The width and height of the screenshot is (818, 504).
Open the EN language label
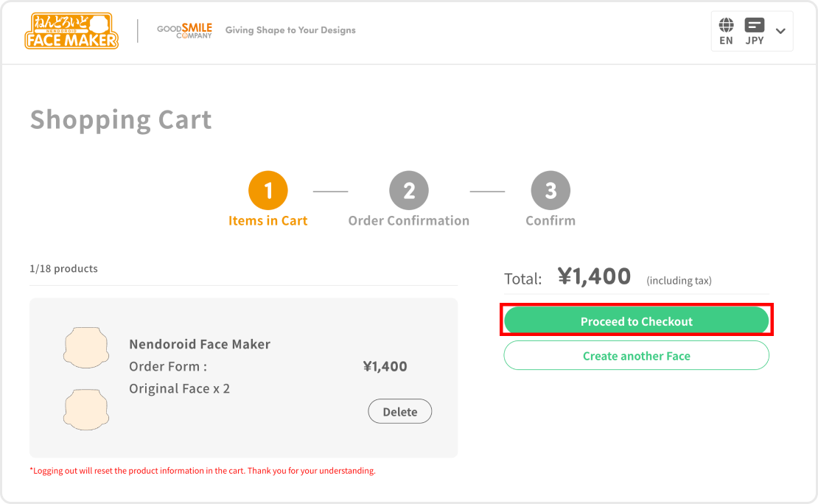pyautogui.click(x=726, y=41)
